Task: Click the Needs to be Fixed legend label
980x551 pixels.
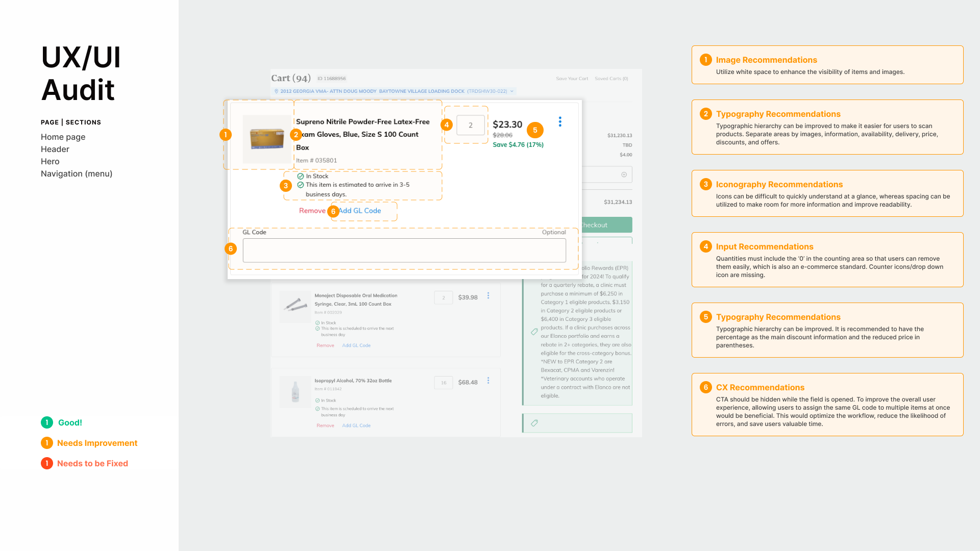Action: 92,464
